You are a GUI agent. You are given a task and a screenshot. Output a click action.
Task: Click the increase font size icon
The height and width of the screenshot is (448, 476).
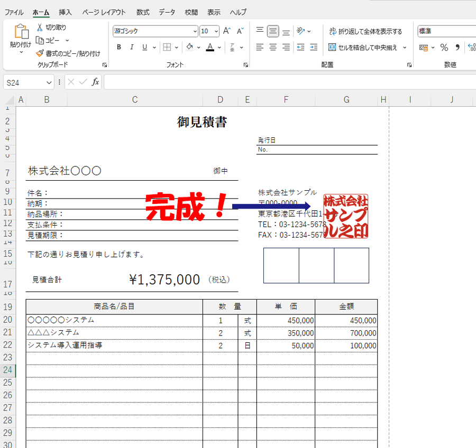(227, 31)
